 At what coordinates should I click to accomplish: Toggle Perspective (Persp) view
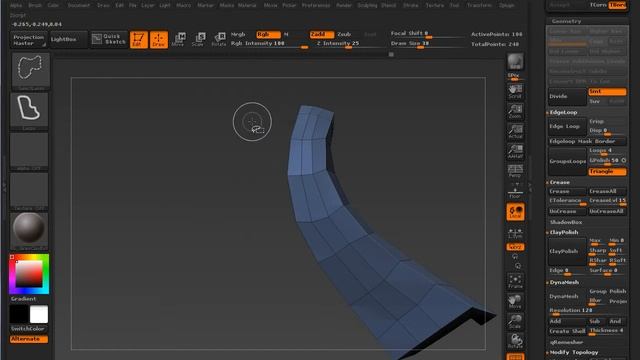(x=515, y=171)
